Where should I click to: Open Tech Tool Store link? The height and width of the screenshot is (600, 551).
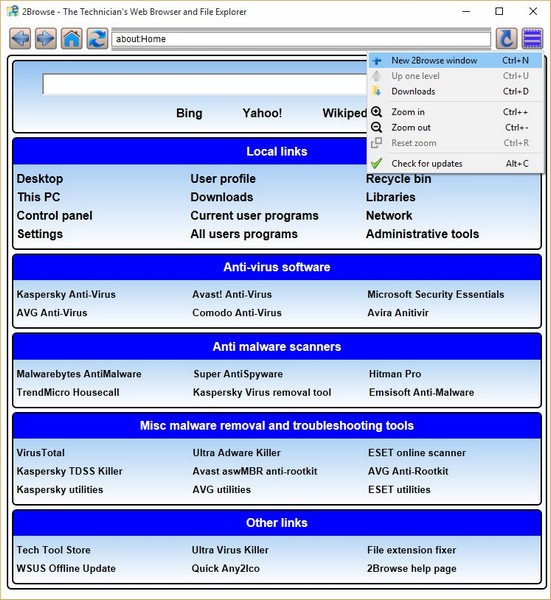[x=54, y=550]
